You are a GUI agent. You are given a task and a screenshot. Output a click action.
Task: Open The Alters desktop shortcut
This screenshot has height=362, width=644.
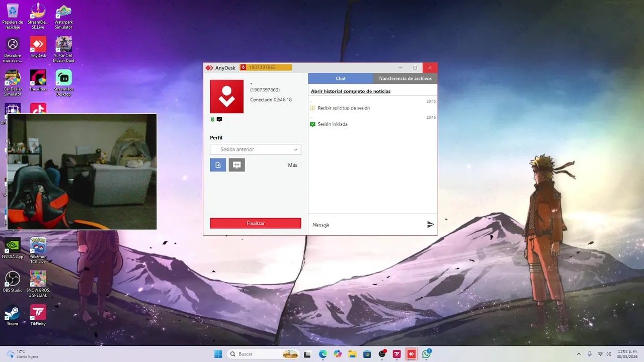pyautogui.click(x=38, y=80)
